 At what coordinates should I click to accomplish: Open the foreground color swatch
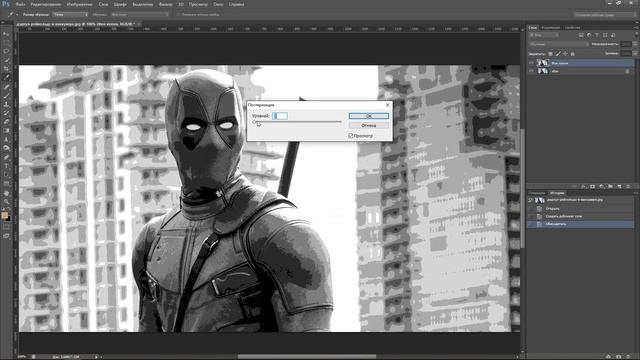(4, 216)
